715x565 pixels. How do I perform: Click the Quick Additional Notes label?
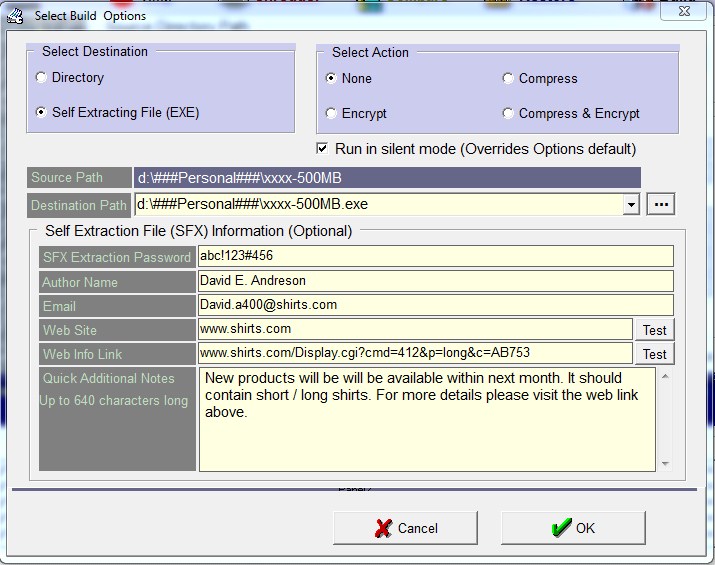click(109, 378)
